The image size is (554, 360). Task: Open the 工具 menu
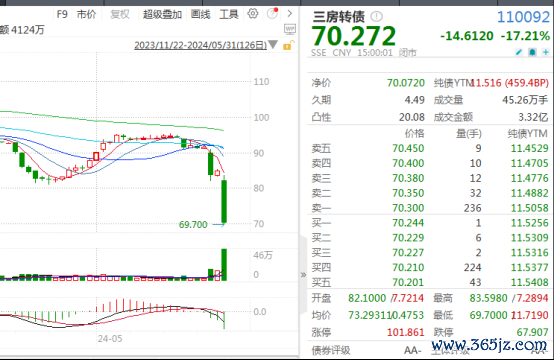(x=229, y=14)
